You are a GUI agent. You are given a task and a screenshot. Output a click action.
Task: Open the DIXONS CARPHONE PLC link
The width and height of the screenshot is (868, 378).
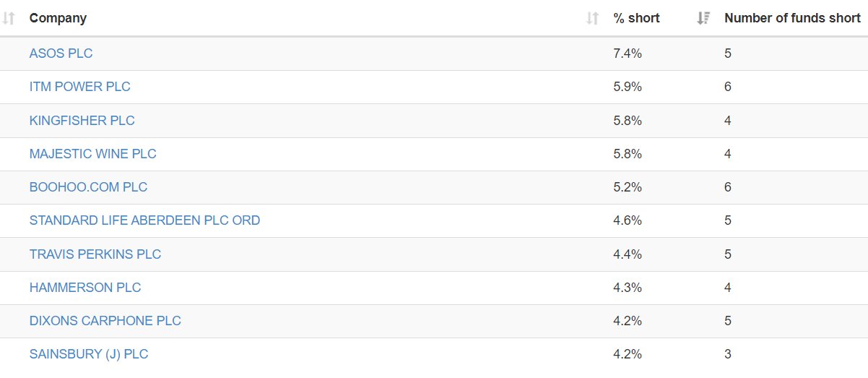click(105, 321)
